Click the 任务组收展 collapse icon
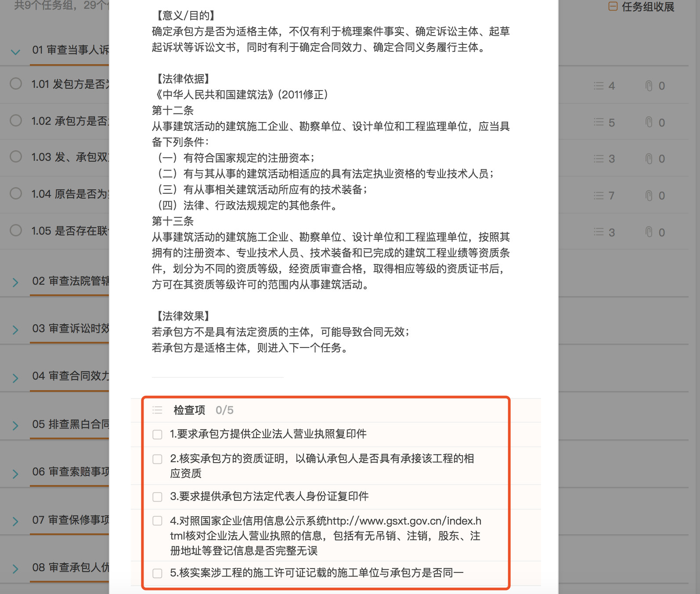700x594 pixels. [x=613, y=7]
